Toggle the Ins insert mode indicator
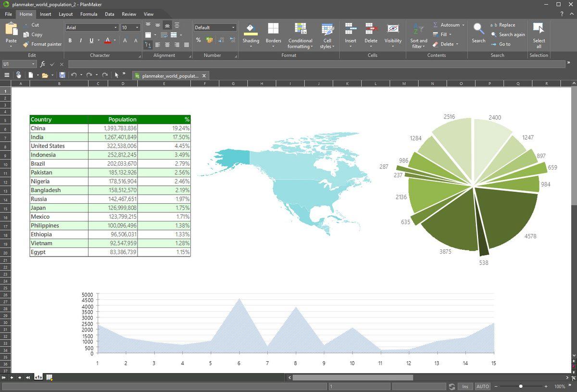Viewport: 577px width, 392px height. click(x=465, y=386)
